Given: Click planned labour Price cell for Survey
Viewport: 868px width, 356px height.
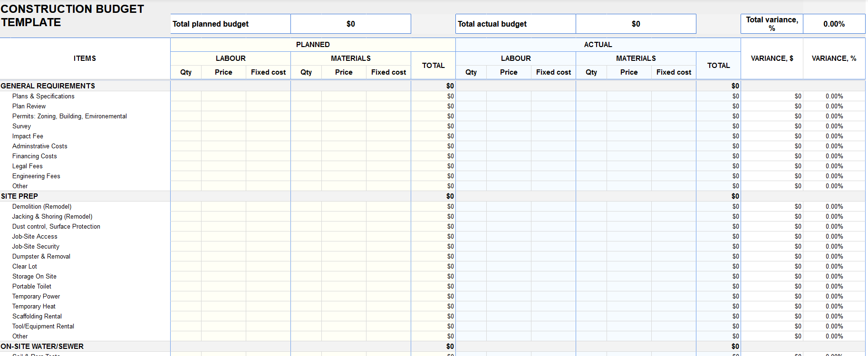Looking at the screenshot, I should (223, 126).
